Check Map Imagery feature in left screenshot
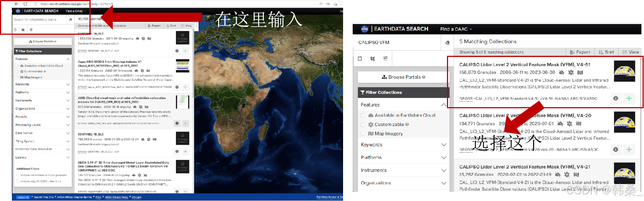644x201 pixels. 17,77
